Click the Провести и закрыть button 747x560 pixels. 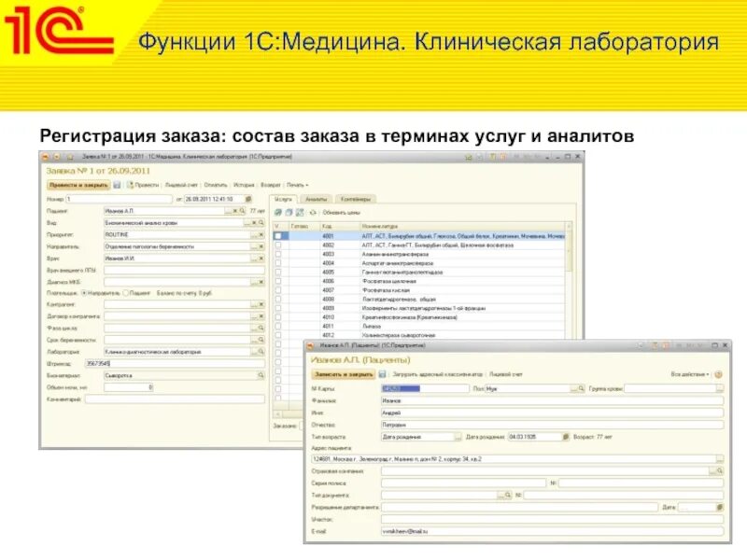[x=78, y=185]
